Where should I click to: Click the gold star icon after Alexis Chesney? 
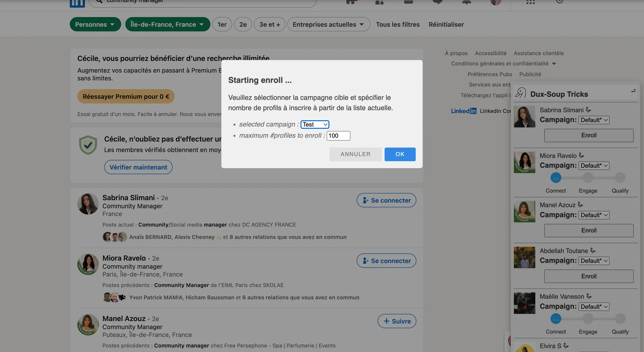coord(219,237)
